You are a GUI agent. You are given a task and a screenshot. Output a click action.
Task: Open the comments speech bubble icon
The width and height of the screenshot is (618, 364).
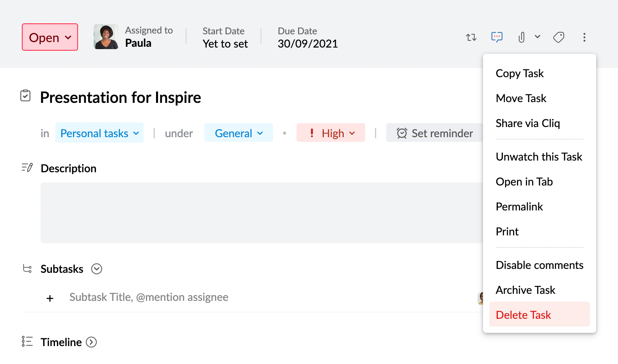pos(497,37)
